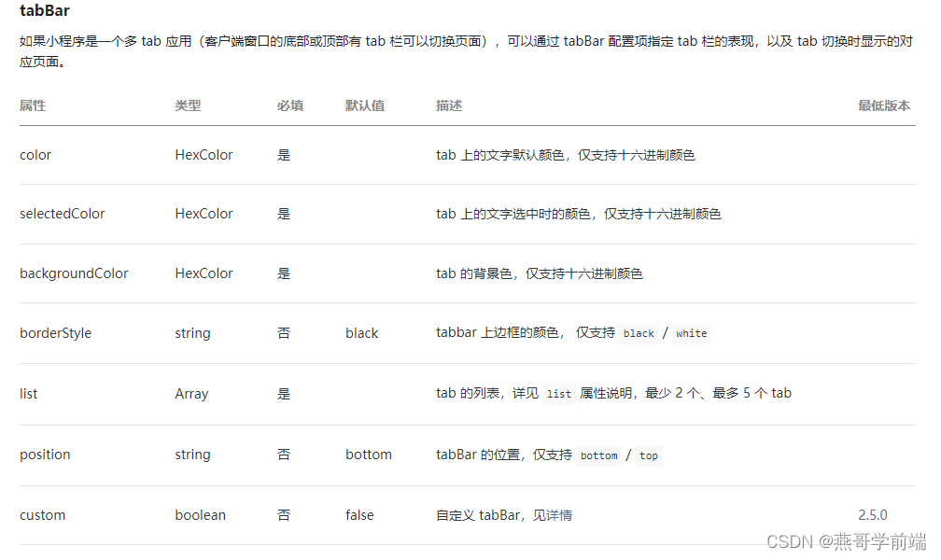Click the intro paragraph about tabBar
941x560 pixels.
[x=467, y=51]
